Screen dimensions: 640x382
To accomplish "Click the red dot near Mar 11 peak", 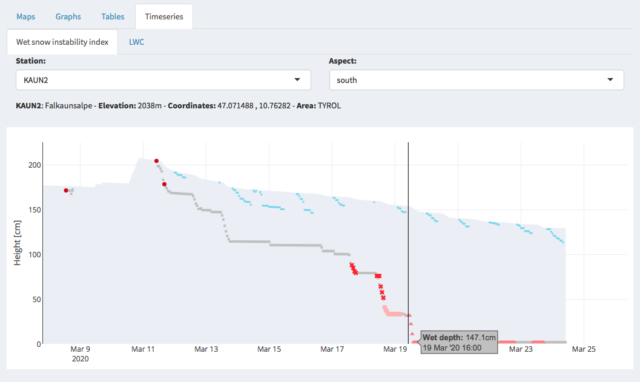I will click(x=156, y=161).
